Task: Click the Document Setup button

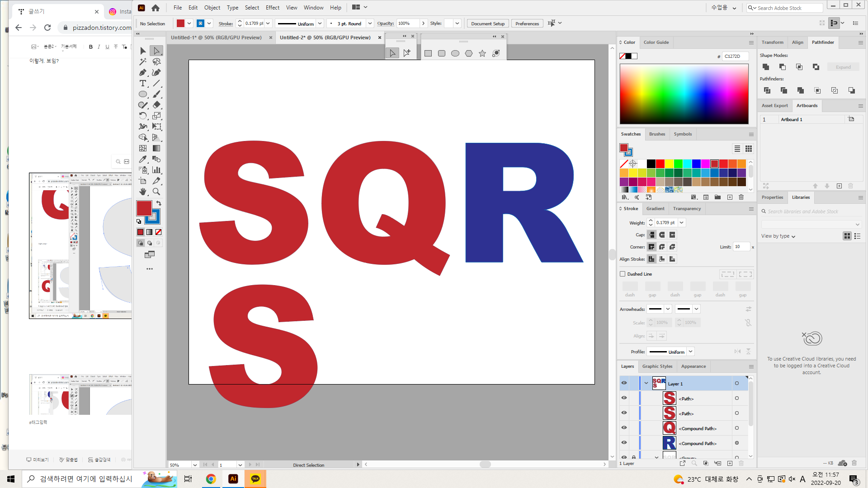Action: 488,23
